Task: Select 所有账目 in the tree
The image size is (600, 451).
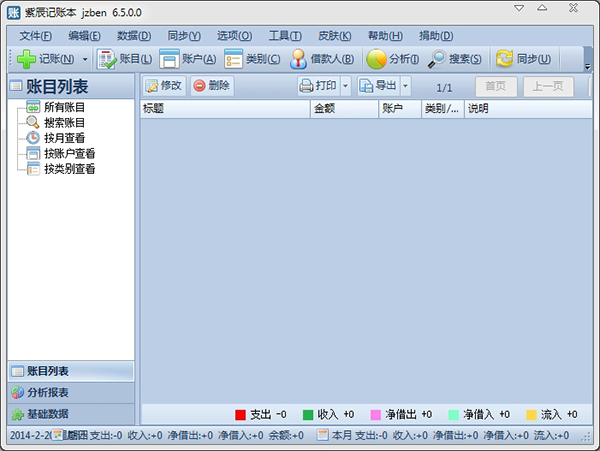Action: tap(64, 107)
